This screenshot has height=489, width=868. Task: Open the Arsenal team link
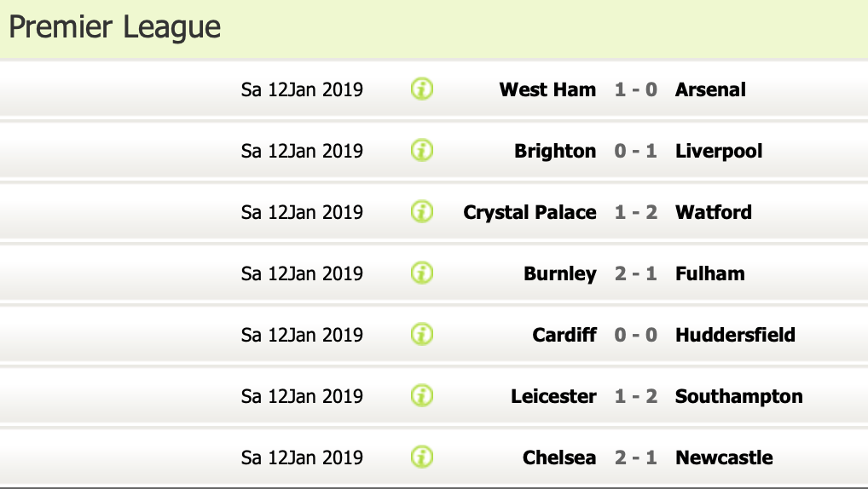(x=710, y=89)
